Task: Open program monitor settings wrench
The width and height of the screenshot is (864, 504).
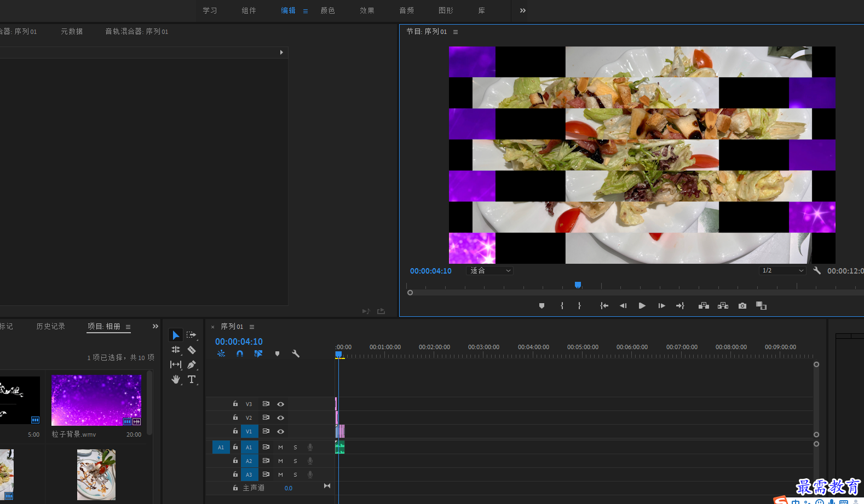Action: 817,270
